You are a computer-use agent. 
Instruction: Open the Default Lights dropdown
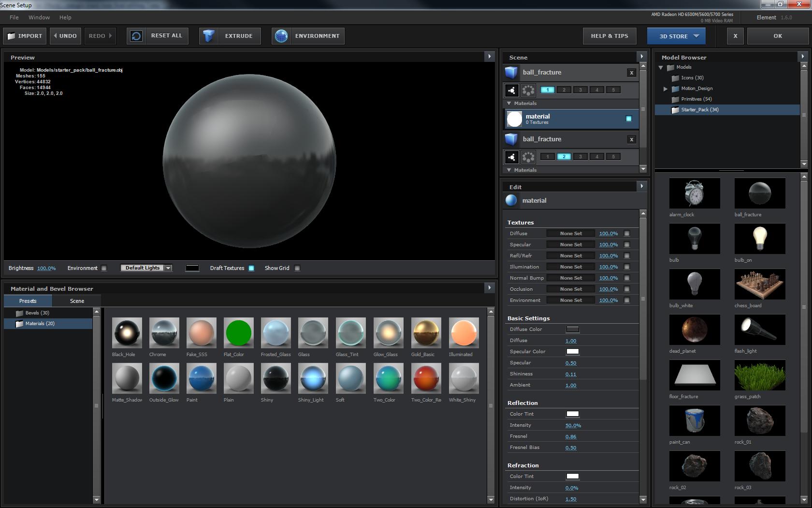coord(146,268)
